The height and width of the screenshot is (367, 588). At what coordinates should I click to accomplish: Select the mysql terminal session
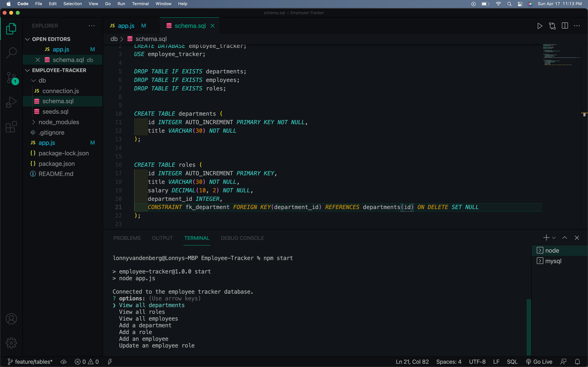(554, 261)
